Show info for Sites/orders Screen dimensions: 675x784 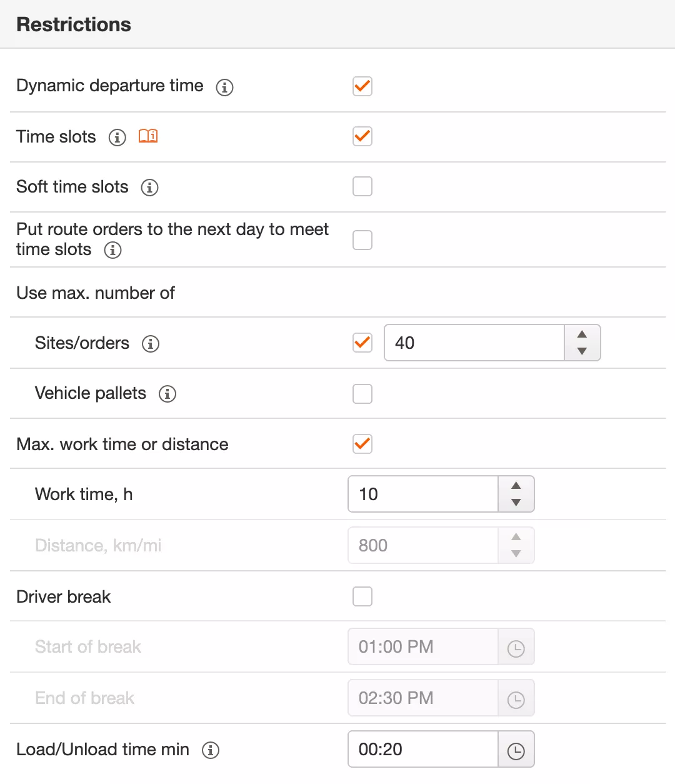[x=151, y=344]
